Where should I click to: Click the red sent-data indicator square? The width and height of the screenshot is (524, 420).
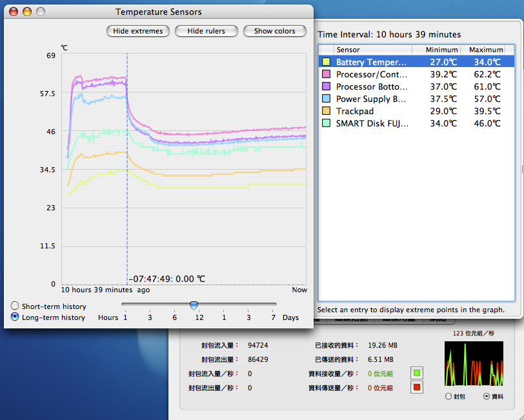417,387
